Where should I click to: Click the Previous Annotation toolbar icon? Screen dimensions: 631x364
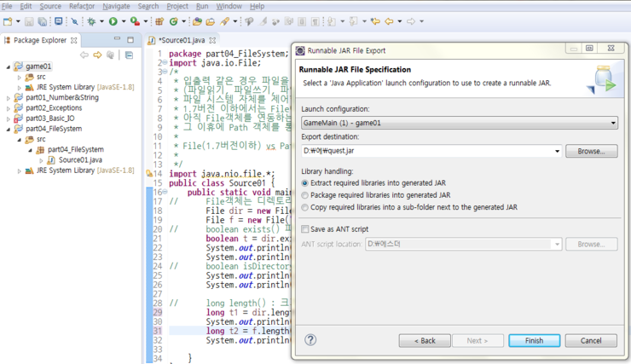click(353, 21)
